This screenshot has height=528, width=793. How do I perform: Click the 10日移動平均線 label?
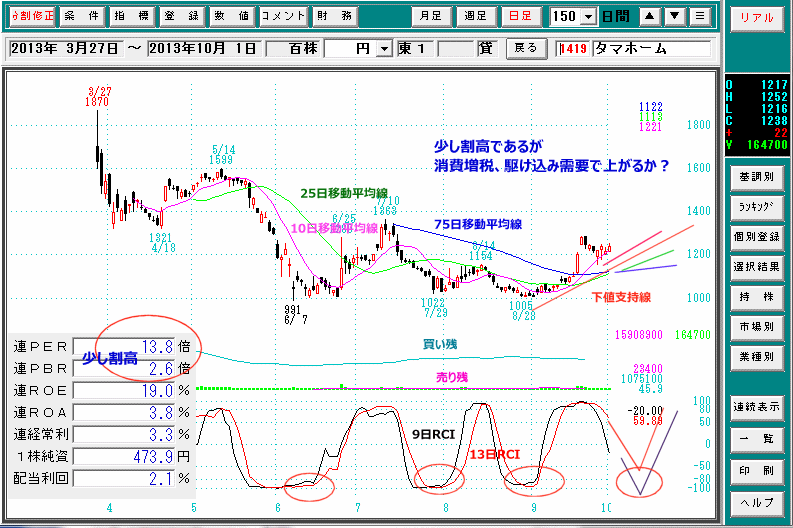[334, 228]
